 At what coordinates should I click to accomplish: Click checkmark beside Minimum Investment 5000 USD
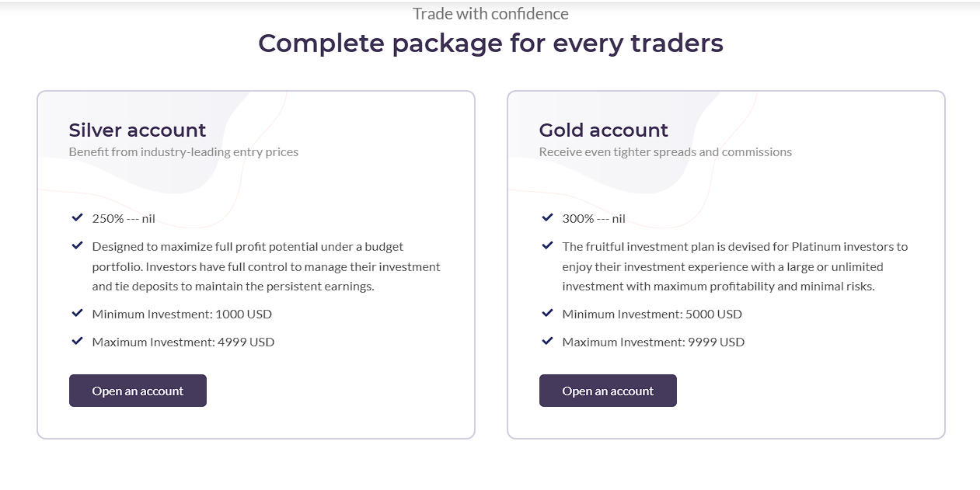click(547, 314)
